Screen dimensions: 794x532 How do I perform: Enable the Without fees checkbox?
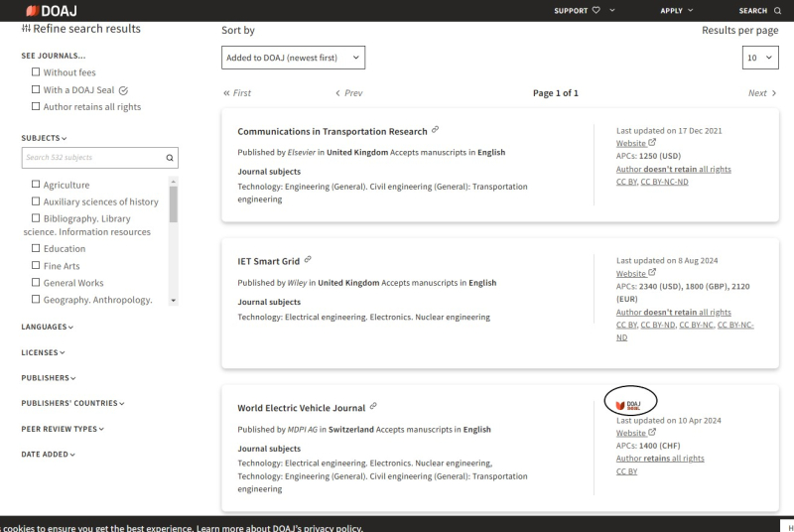(37, 72)
